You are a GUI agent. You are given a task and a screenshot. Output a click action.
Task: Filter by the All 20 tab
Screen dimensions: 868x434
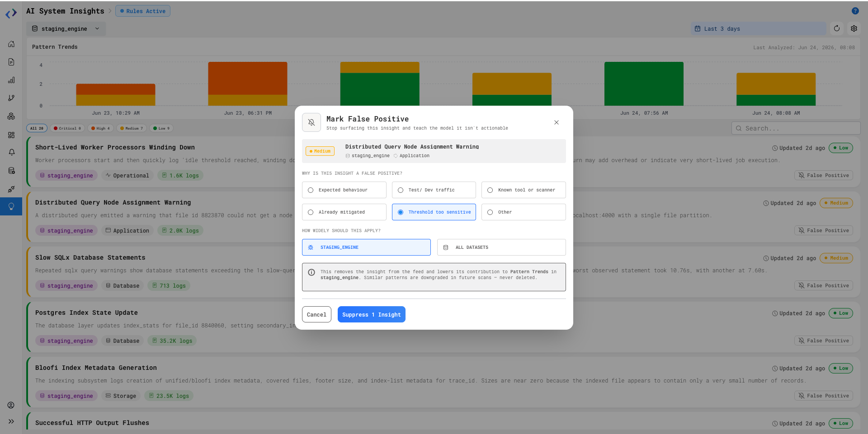(37, 128)
